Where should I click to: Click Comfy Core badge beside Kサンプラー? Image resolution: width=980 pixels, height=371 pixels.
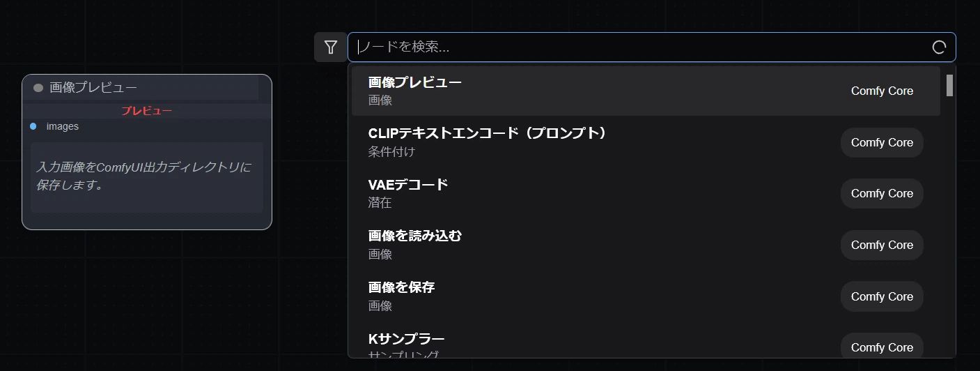882,347
